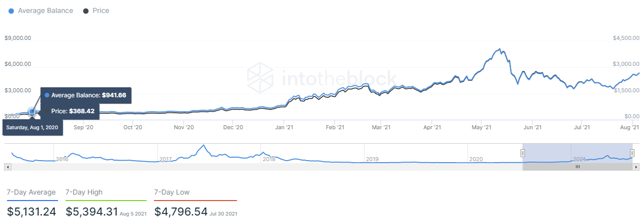The image size is (644, 224).
Task: Click the navigator scrollbar left arrow
Action: click(x=7, y=167)
